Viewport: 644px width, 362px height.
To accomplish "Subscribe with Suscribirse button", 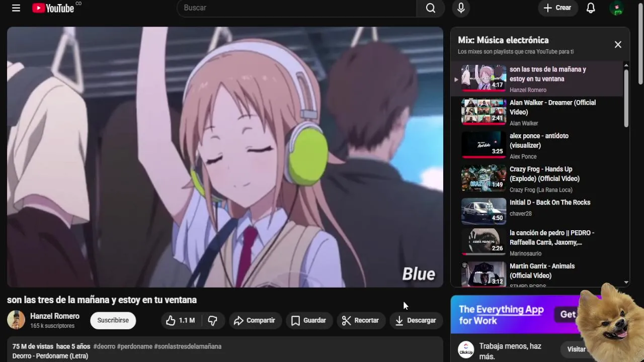I will [x=113, y=320].
